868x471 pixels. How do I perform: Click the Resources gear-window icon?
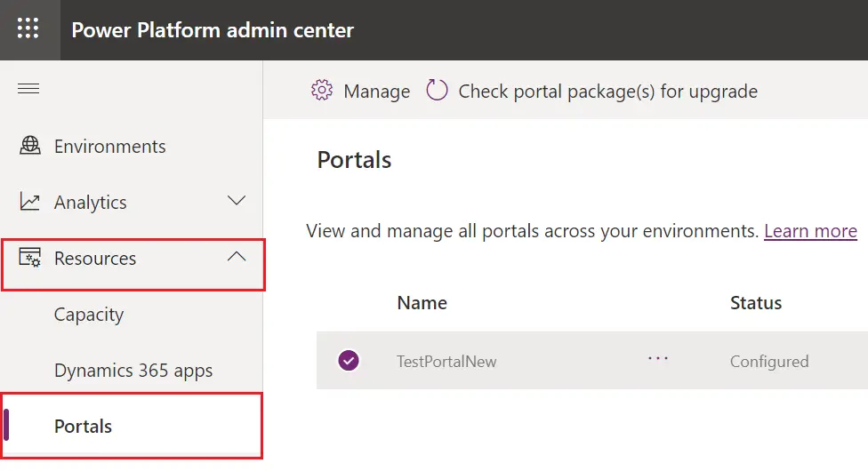pyautogui.click(x=30, y=258)
